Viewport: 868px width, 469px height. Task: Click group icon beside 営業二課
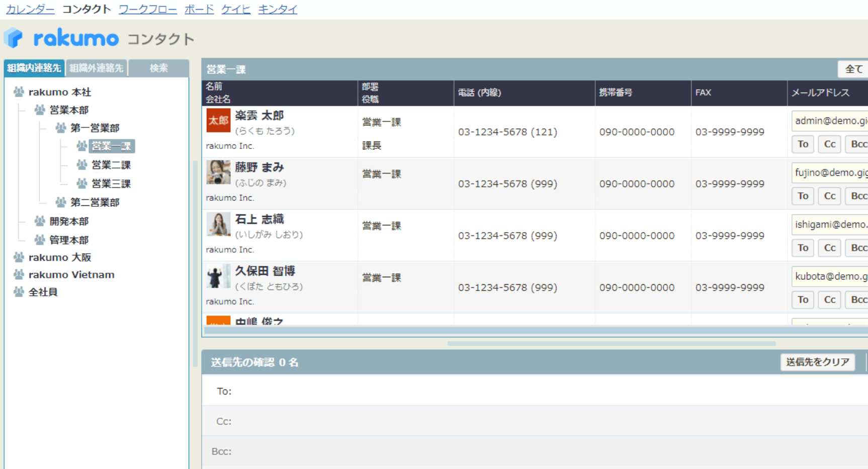point(81,165)
